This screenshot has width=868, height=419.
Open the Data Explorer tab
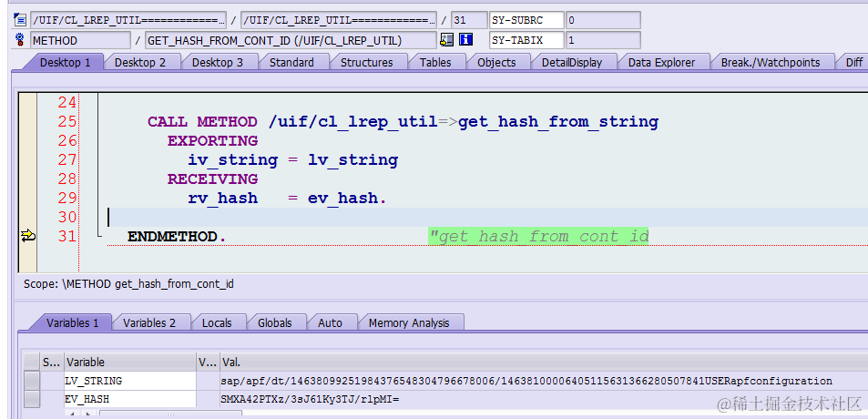tap(661, 63)
